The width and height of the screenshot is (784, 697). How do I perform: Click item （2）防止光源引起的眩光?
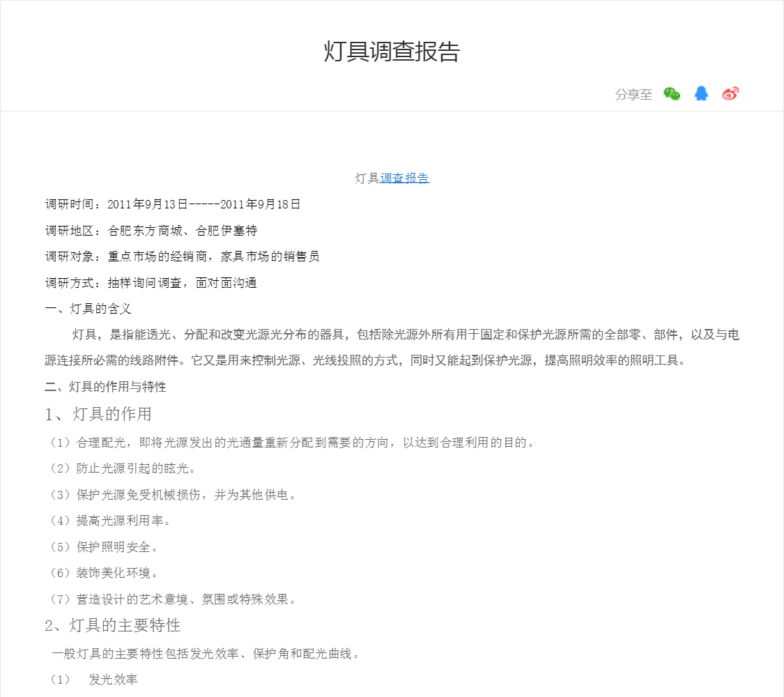tap(123, 468)
